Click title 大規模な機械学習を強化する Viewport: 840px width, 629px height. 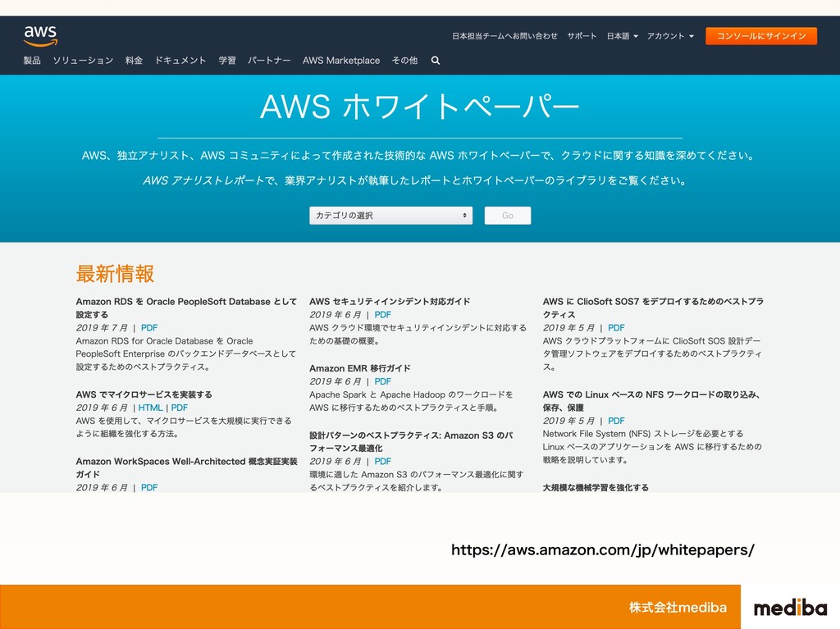point(596,488)
